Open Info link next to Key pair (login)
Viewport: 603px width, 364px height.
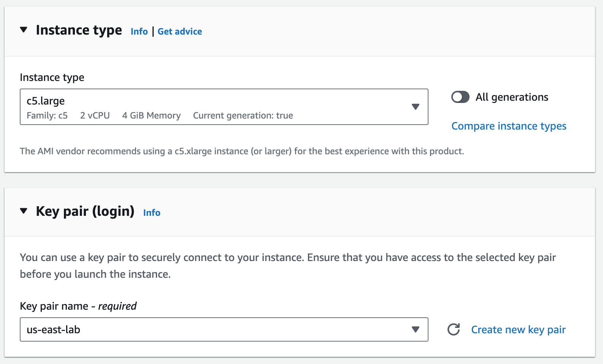[x=152, y=213]
